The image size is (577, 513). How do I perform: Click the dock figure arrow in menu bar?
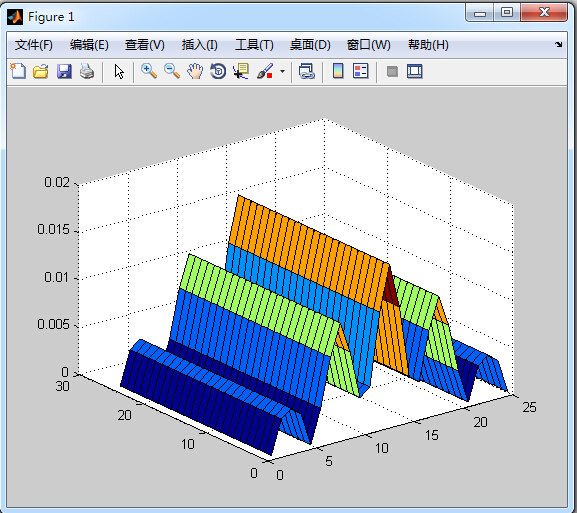pyautogui.click(x=559, y=45)
